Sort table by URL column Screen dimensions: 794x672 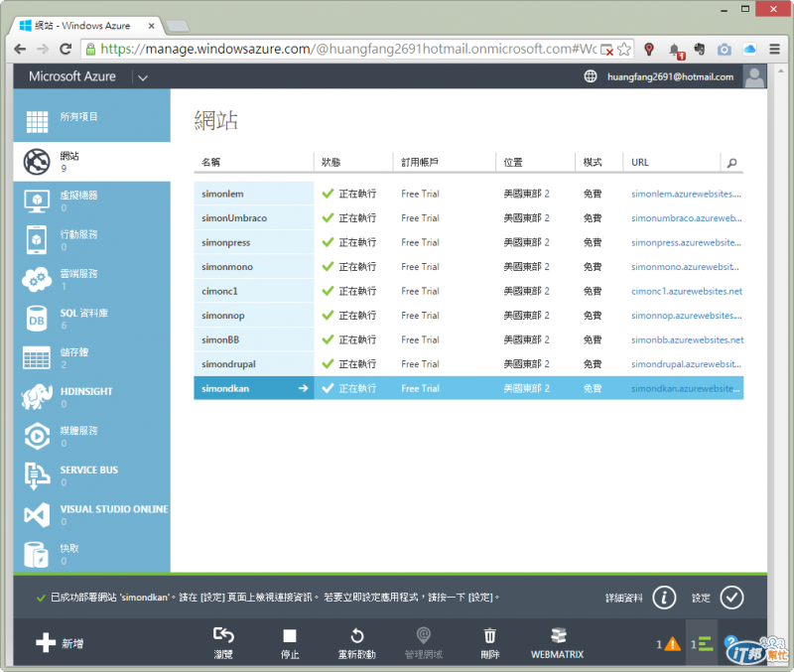639,162
